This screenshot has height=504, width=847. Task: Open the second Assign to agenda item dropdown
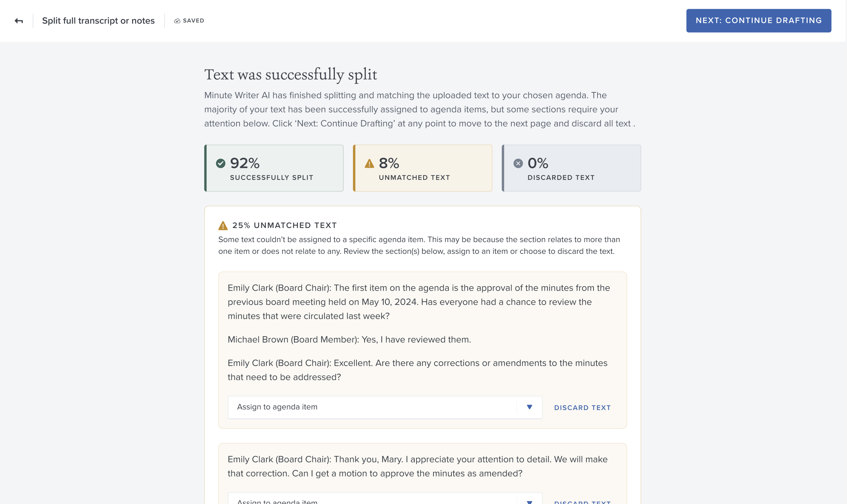coord(385,499)
